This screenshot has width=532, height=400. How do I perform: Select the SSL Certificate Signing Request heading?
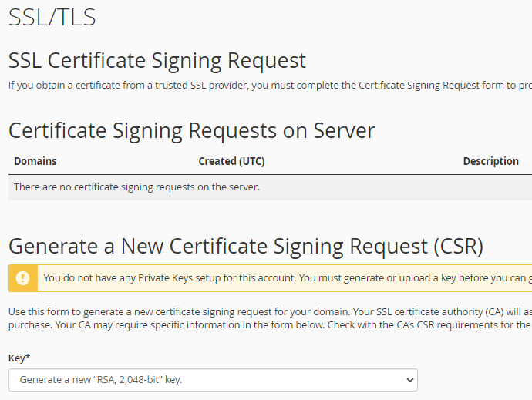157,60
